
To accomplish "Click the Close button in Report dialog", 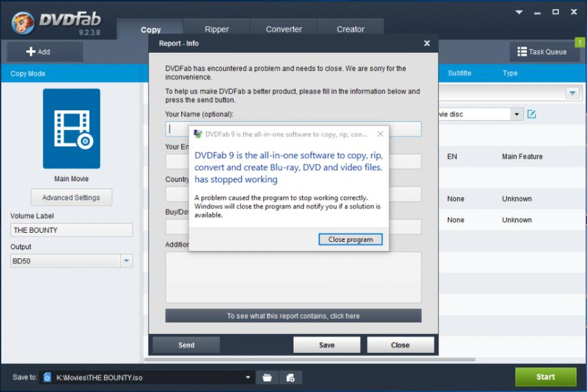I will click(x=400, y=345).
